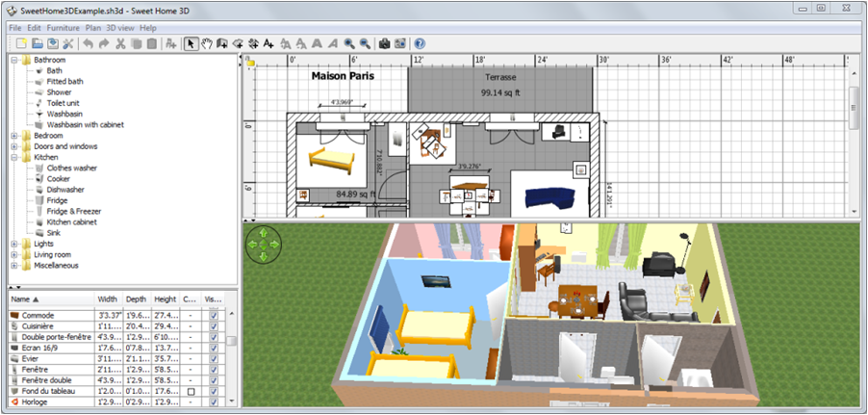The width and height of the screenshot is (868, 415).
Task: Sort furniture by the Height column header
Action: 166,298
